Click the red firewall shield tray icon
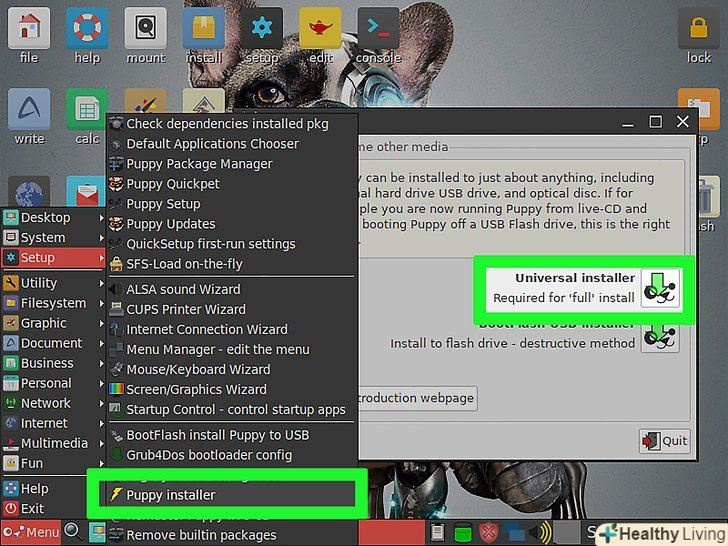 (x=488, y=533)
